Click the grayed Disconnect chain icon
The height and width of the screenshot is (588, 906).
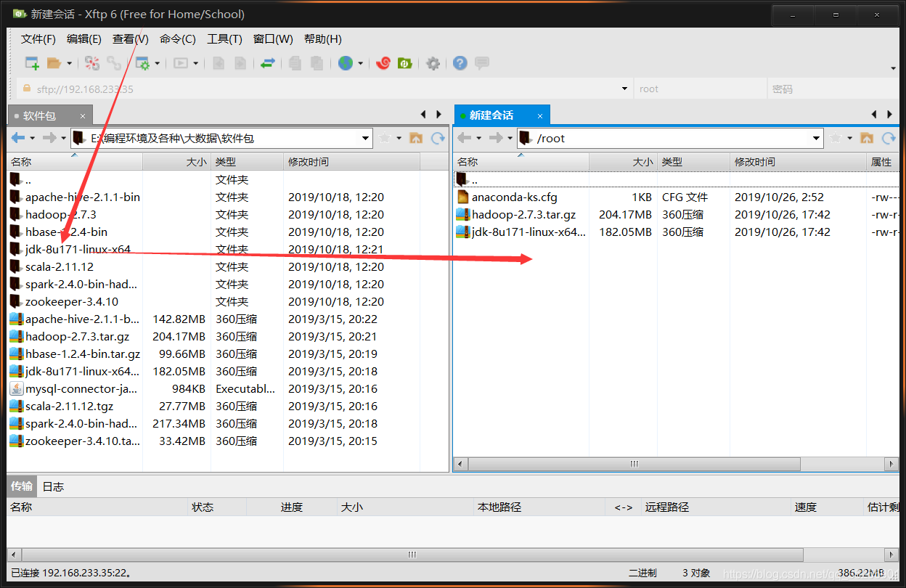pyautogui.click(x=114, y=63)
